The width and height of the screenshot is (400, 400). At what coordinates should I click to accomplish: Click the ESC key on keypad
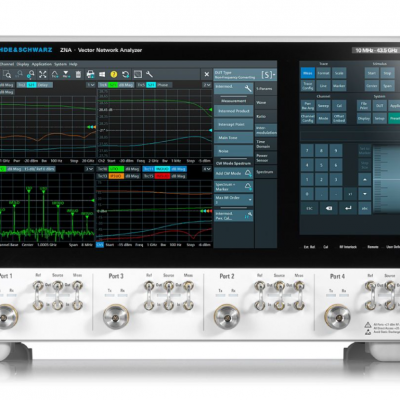pos(310,208)
